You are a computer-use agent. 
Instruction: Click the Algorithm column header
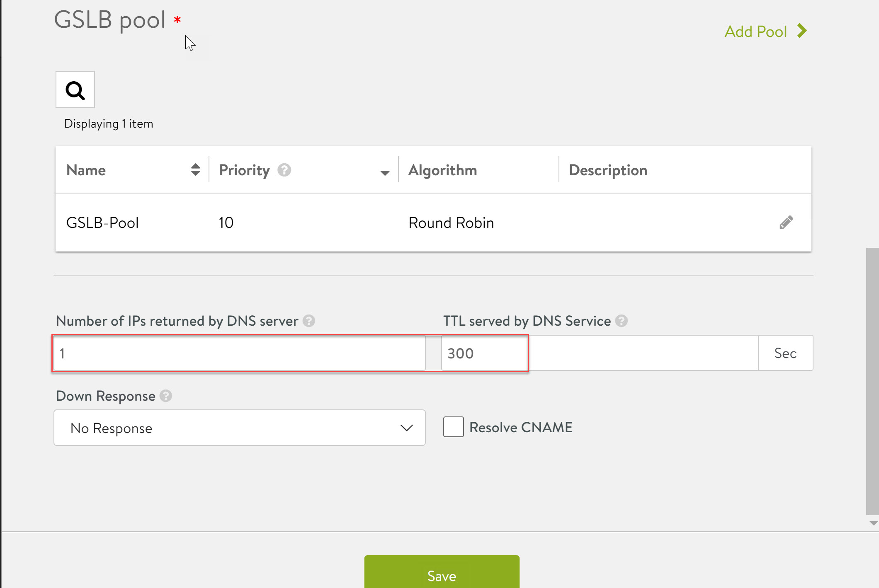(x=442, y=170)
